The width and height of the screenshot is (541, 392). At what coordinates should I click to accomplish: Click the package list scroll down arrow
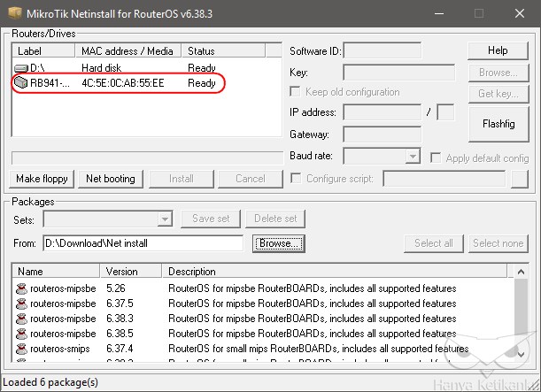click(521, 355)
